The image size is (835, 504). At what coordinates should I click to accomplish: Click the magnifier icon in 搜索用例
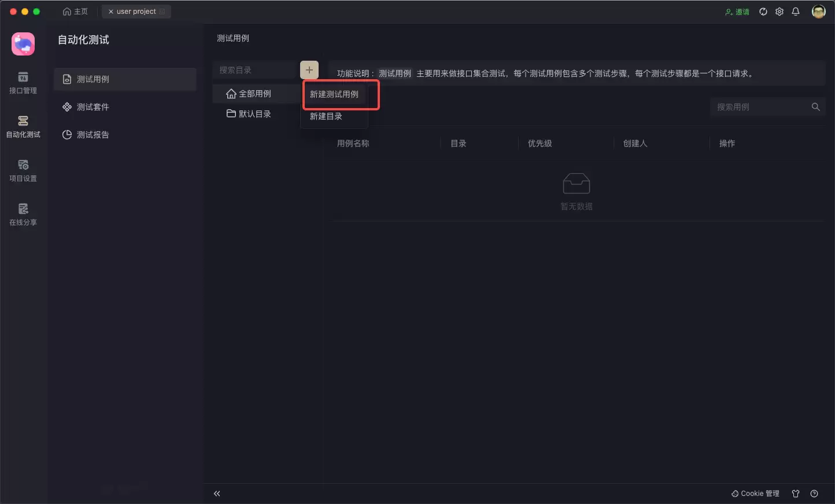(x=816, y=107)
